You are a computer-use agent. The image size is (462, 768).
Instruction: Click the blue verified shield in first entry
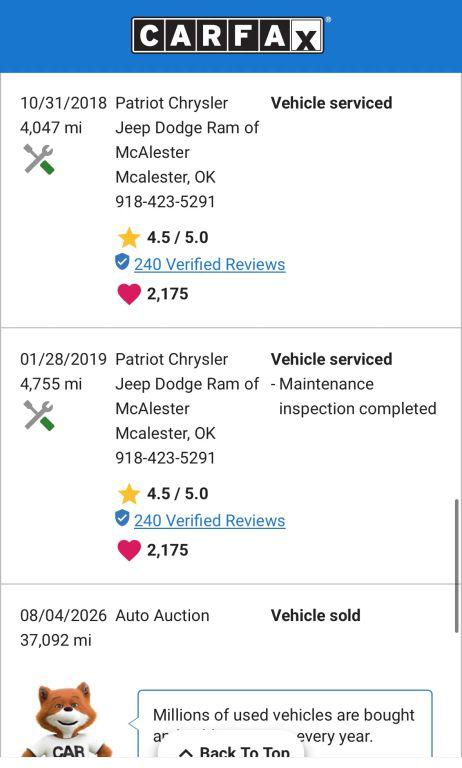(122, 262)
